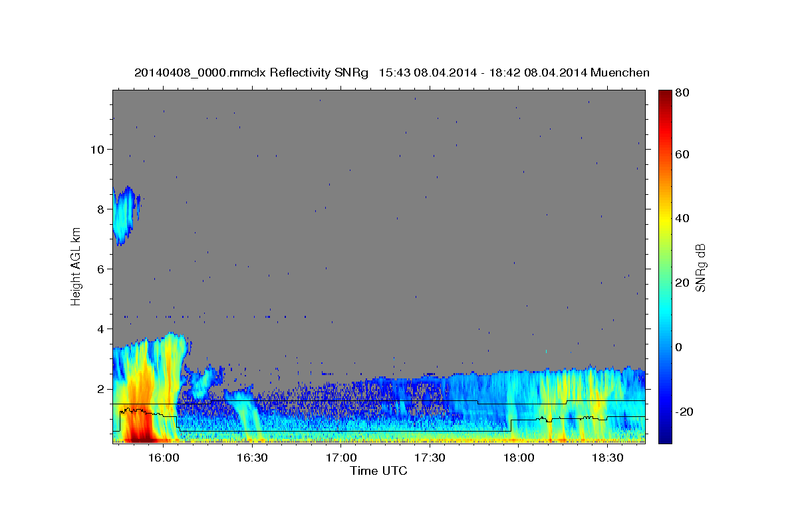Click the 16:00 time tick label
798x532 pixels.
163,458
